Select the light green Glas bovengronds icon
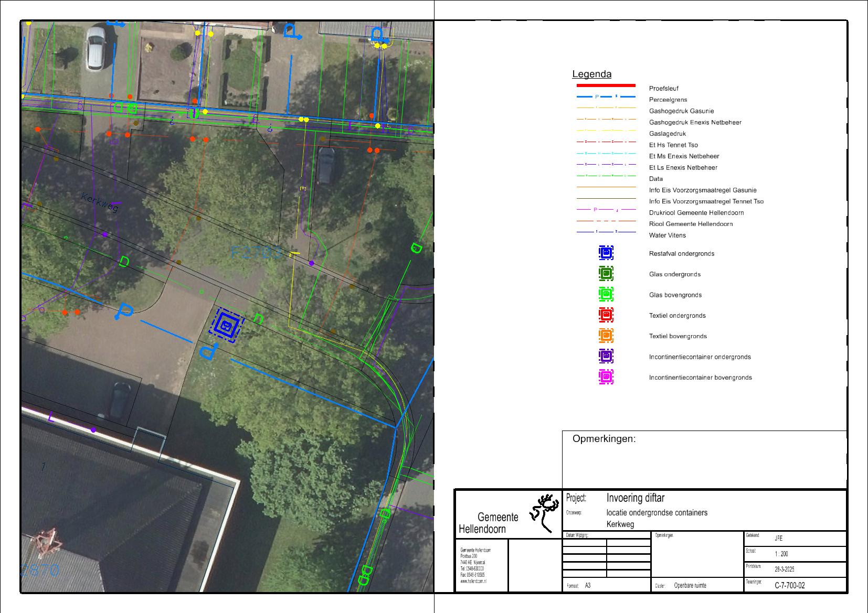 pyautogui.click(x=606, y=295)
